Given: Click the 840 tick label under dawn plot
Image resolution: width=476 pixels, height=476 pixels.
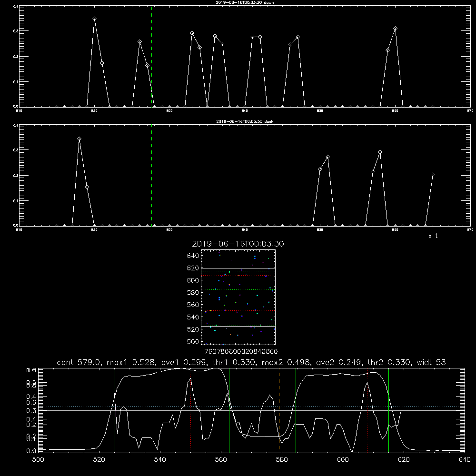Looking at the screenshot, I should coord(245,111).
